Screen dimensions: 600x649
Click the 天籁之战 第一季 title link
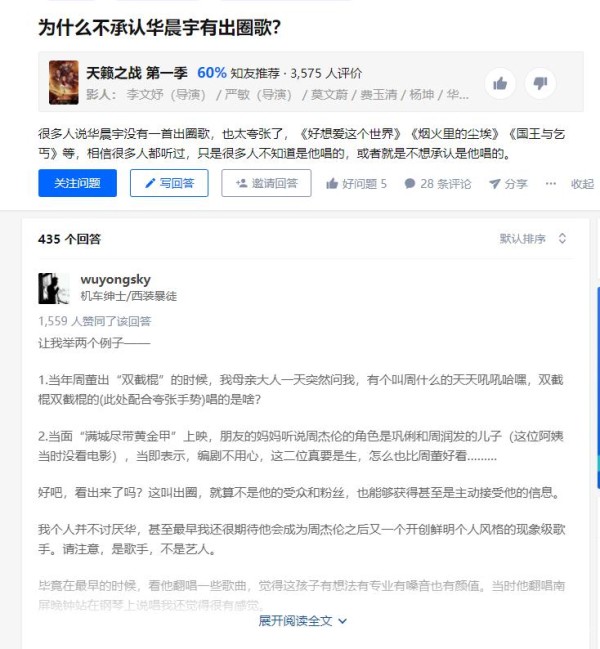[137, 73]
